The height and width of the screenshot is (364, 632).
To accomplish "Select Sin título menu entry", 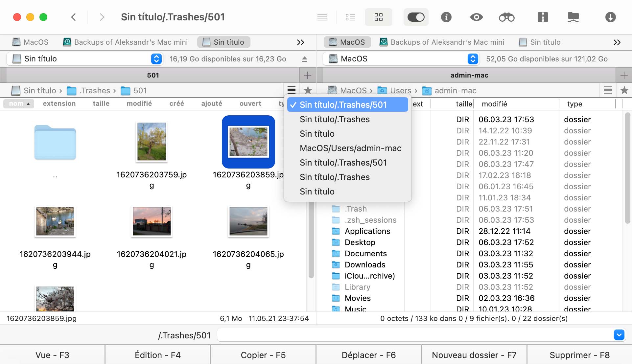I will pos(317,133).
